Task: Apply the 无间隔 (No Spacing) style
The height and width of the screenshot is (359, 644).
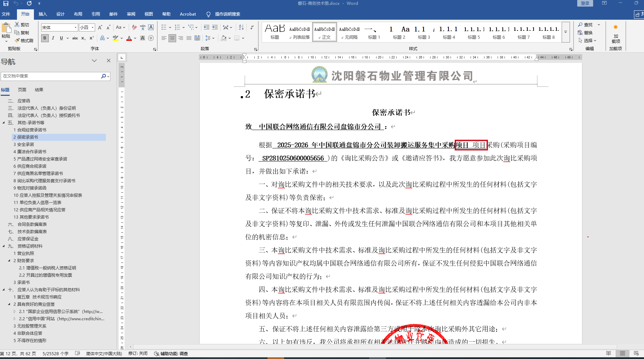Action: tap(349, 32)
